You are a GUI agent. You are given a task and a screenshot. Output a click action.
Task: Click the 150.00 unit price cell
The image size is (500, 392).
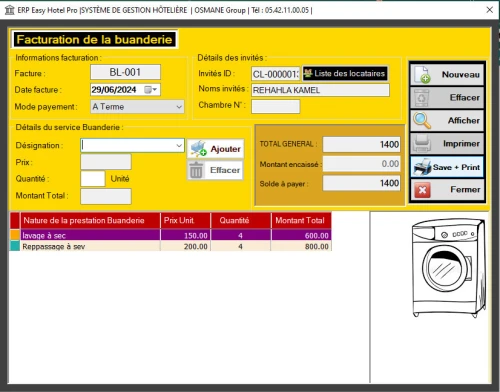coord(185,235)
